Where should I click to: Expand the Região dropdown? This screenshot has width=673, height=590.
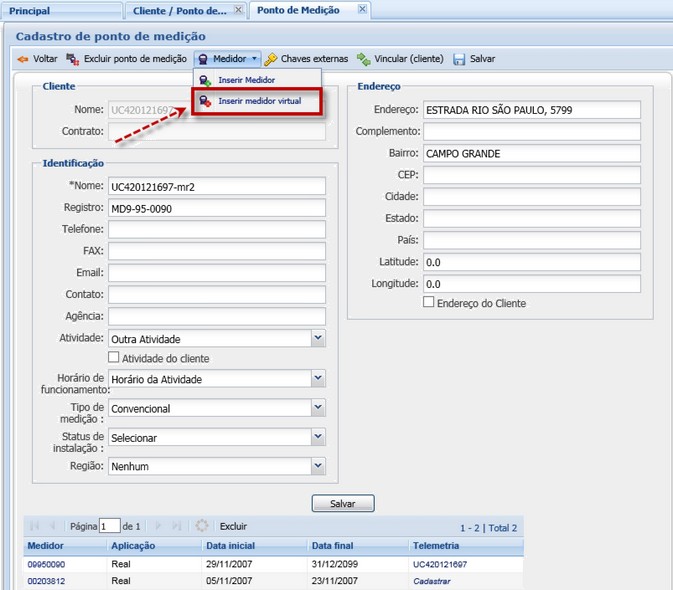coord(318,466)
